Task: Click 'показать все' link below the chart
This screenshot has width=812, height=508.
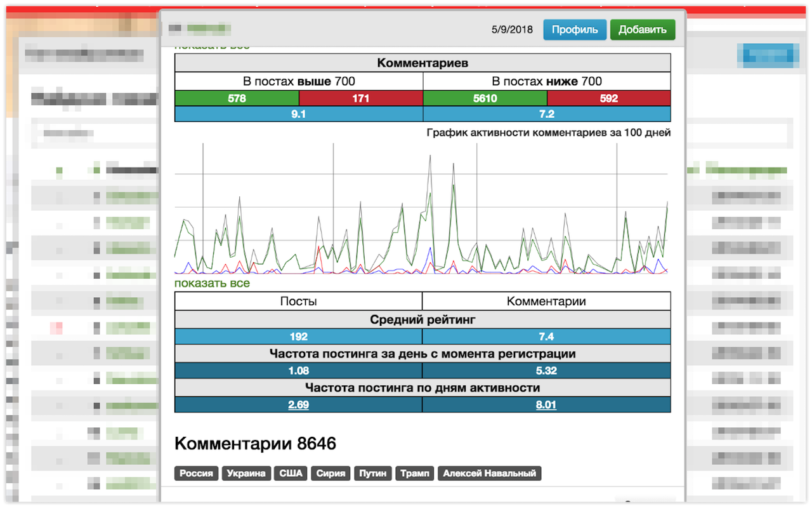Action: [212, 283]
